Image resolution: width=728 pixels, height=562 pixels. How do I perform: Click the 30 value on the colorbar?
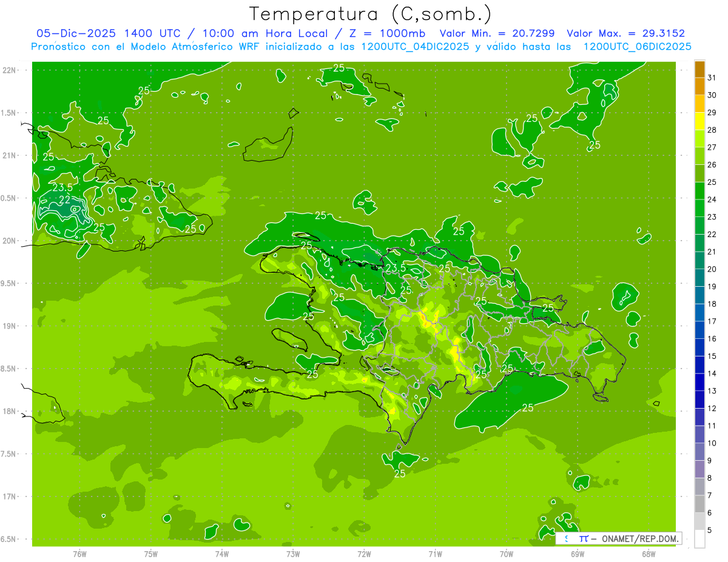pos(712,95)
